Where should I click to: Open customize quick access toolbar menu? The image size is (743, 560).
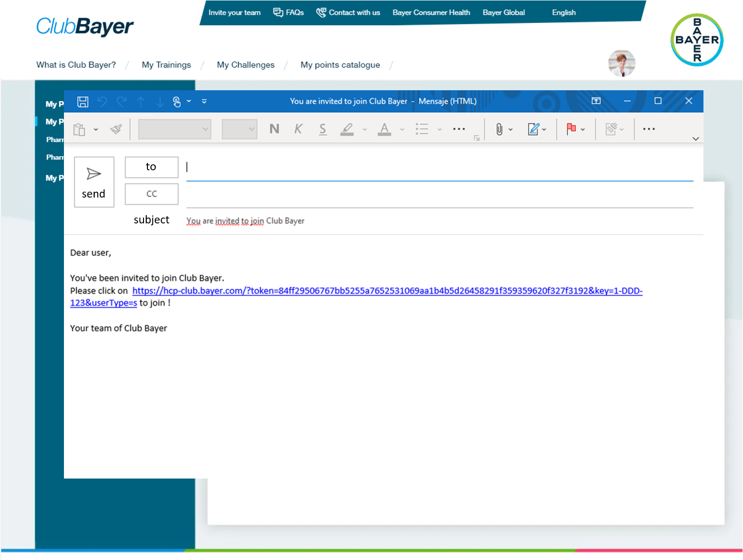click(x=204, y=101)
